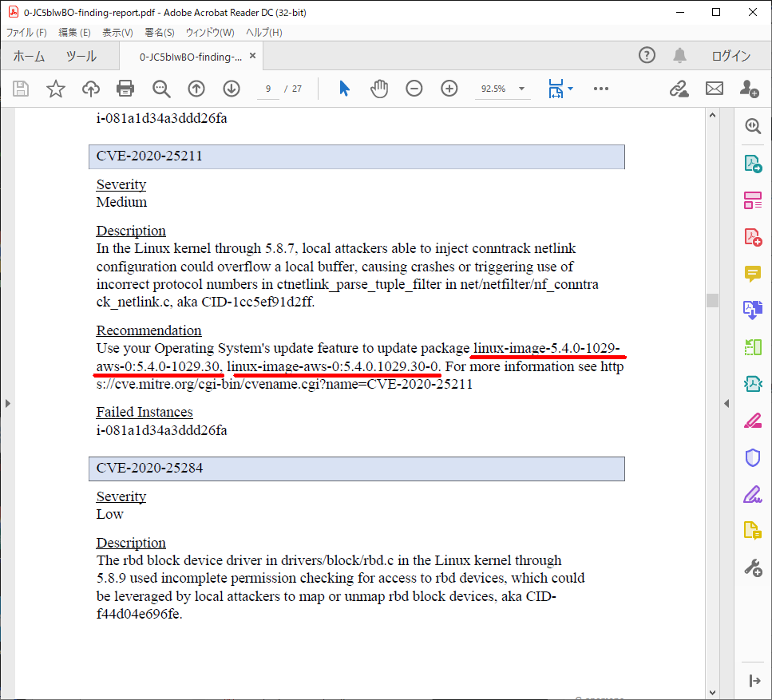Close the 0-JC5bIwBO-finding document tab
The image size is (772, 700).
[253, 56]
